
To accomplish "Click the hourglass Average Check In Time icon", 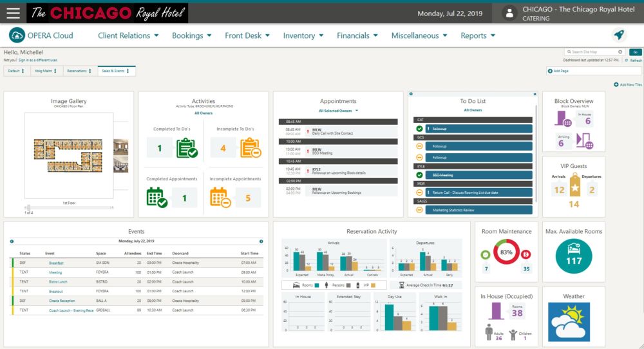I will point(402,285).
